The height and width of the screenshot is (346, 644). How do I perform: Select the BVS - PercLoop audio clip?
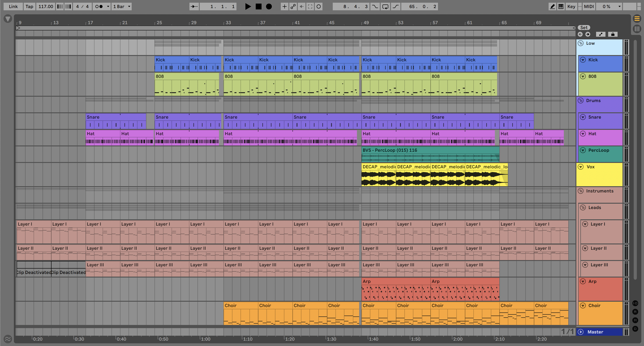[430, 150]
